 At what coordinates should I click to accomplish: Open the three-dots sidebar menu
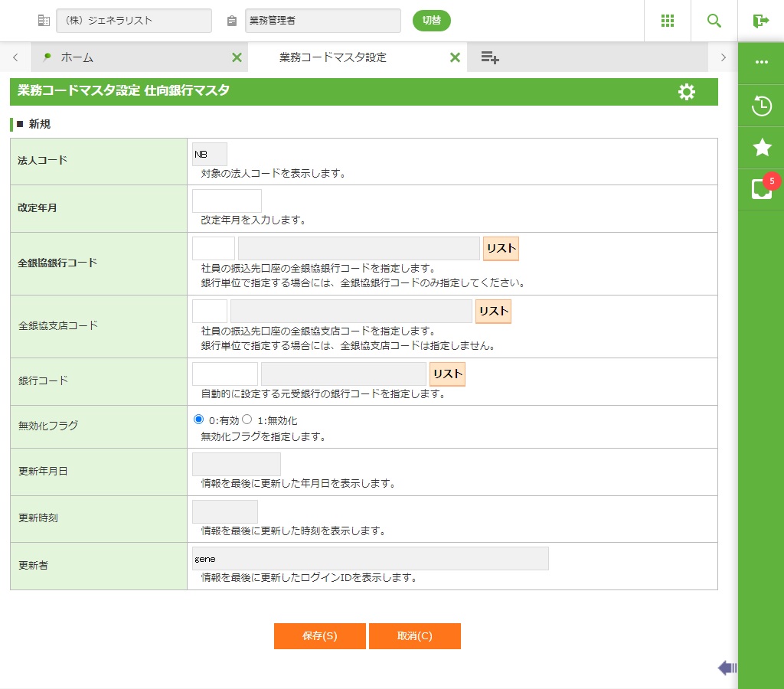pos(761,62)
